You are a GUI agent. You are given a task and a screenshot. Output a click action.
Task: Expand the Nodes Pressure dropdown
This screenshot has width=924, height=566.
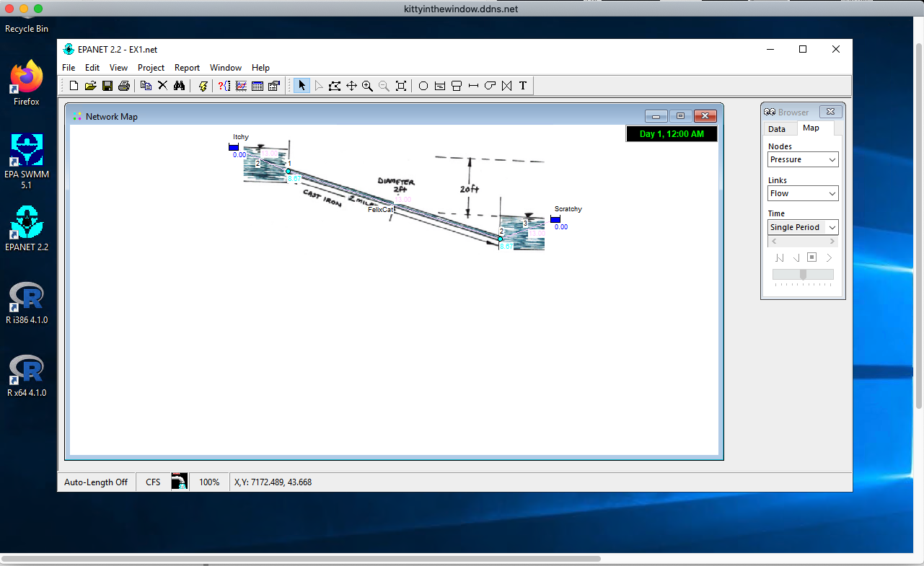click(x=832, y=159)
